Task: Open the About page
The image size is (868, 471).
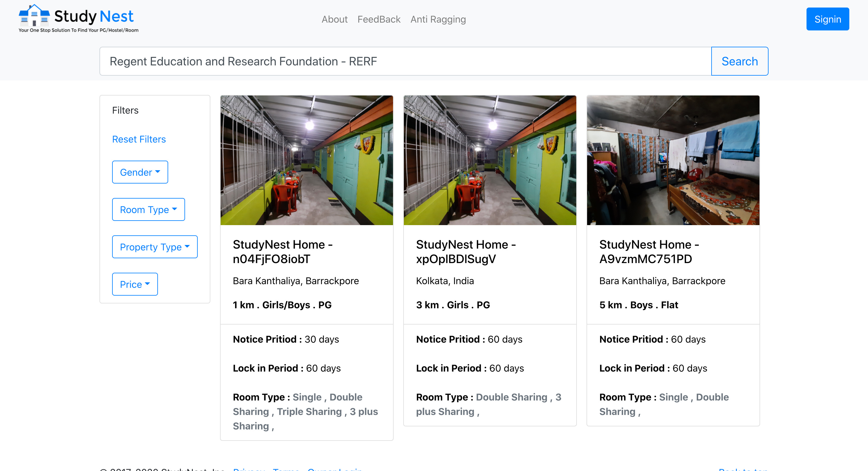Action: pos(334,19)
